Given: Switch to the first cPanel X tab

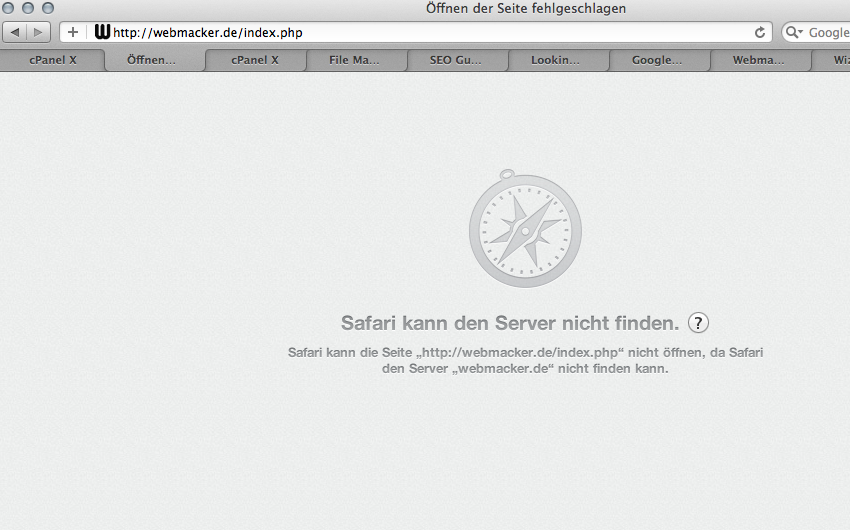Looking at the screenshot, I should [x=53, y=60].
